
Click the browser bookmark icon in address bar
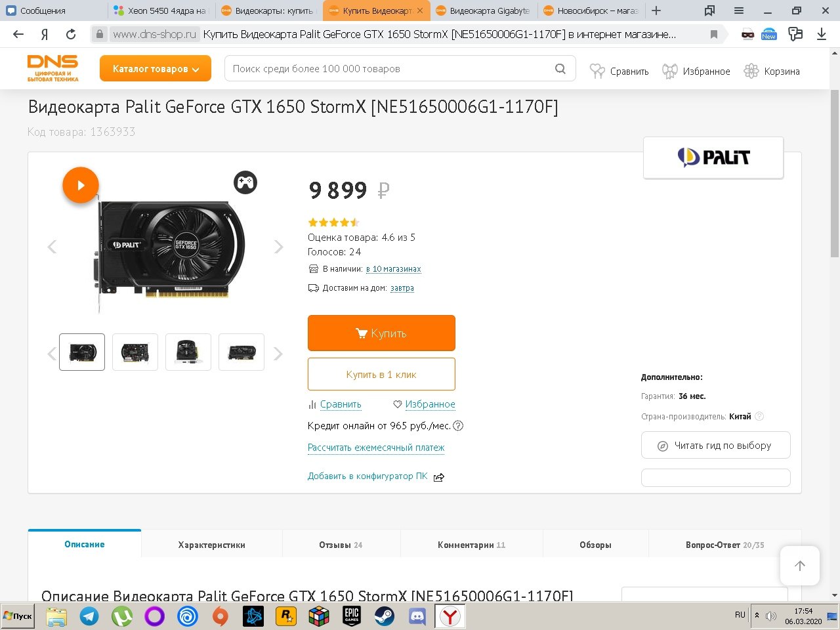(714, 34)
